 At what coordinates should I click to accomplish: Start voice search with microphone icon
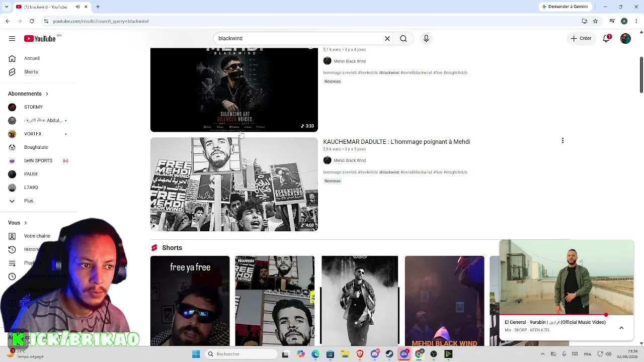click(426, 39)
